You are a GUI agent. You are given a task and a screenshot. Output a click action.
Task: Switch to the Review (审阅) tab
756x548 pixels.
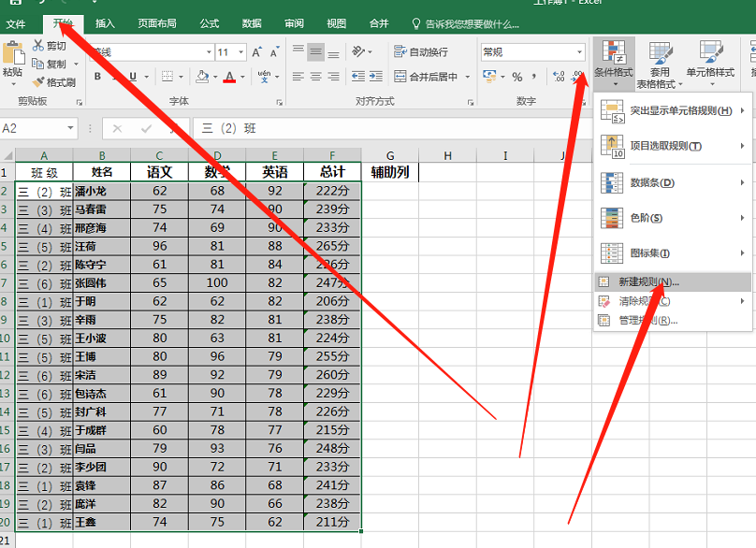(294, 23)
